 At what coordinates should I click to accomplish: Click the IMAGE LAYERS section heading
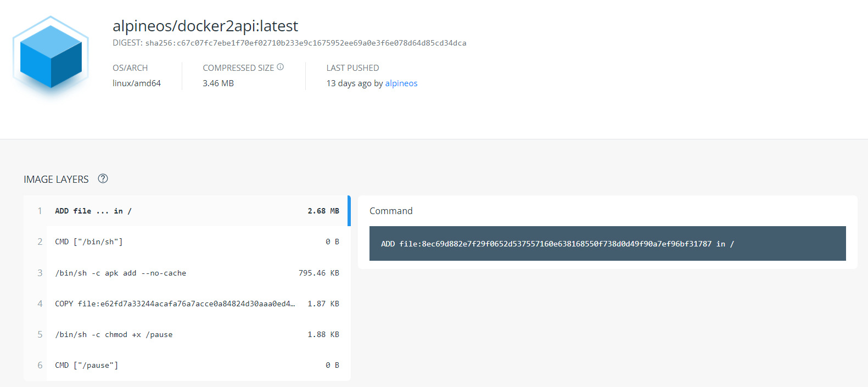coord(56,180)
